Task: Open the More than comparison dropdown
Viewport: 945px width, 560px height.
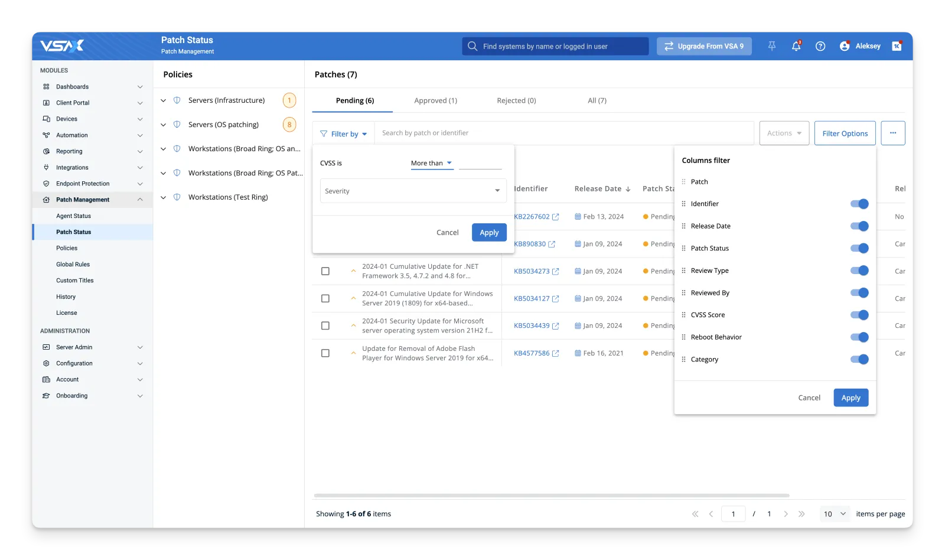Action: tap(432, 163)
